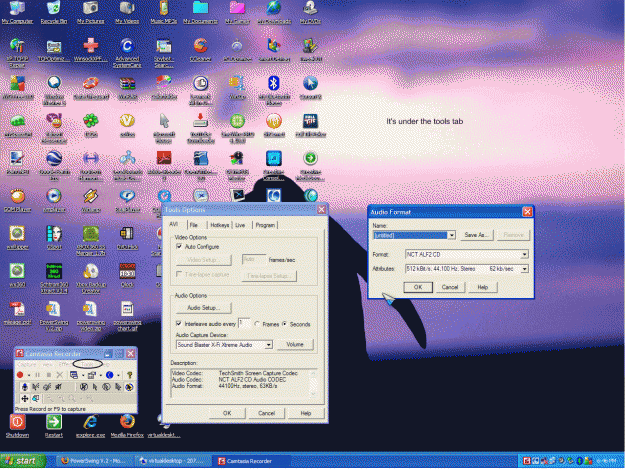Select the Advanced SystemCare desktop icon
Viewport: 625px width, 469px height.
127,53
